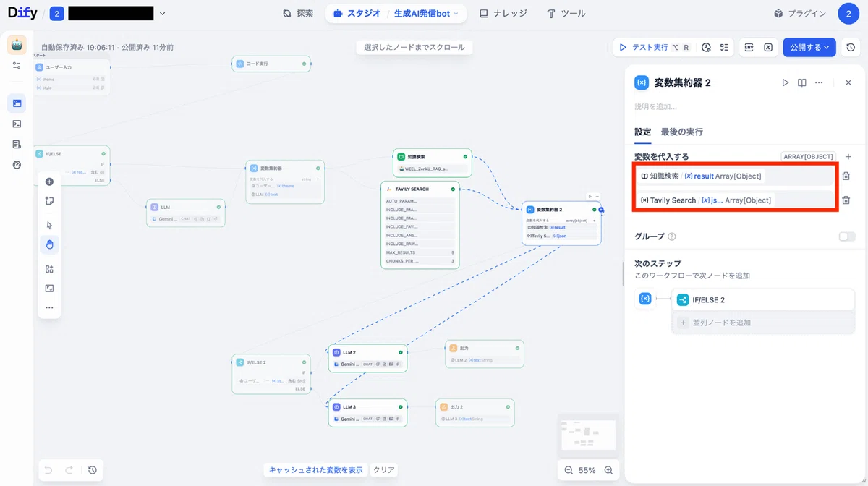This screenshot has height=486, width=868.
Task: Select the TAVILY SEARCH node on canvas
Action: [x=420, y=226]
